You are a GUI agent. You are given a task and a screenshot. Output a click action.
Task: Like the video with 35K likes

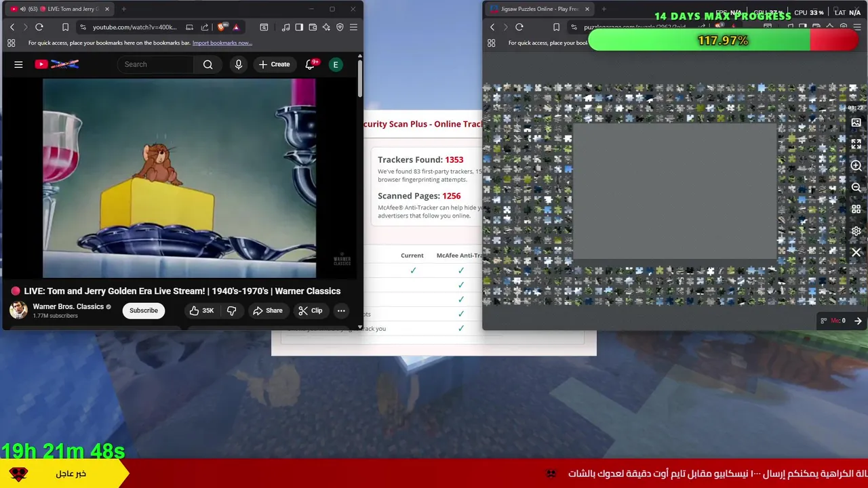point(201,310)
